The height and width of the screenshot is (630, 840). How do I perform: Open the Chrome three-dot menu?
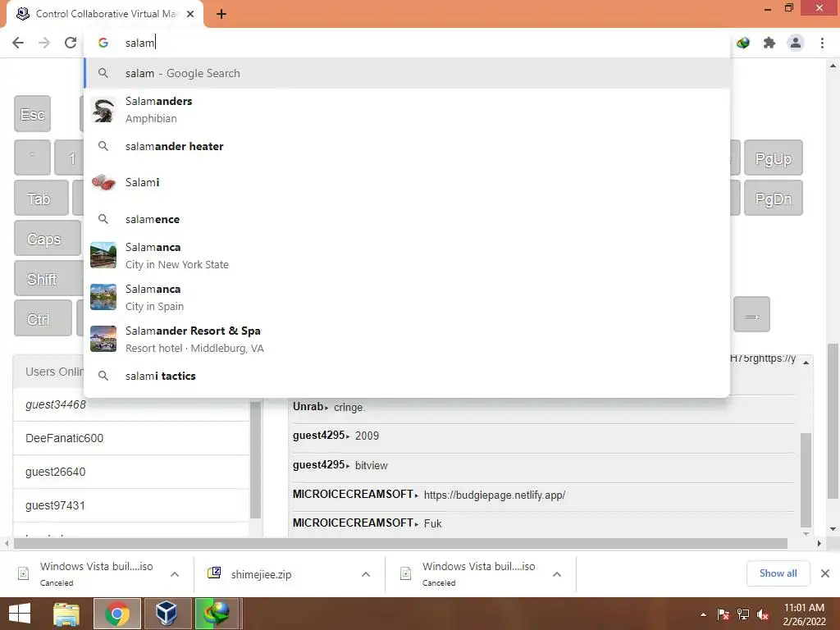click(822, 43)
